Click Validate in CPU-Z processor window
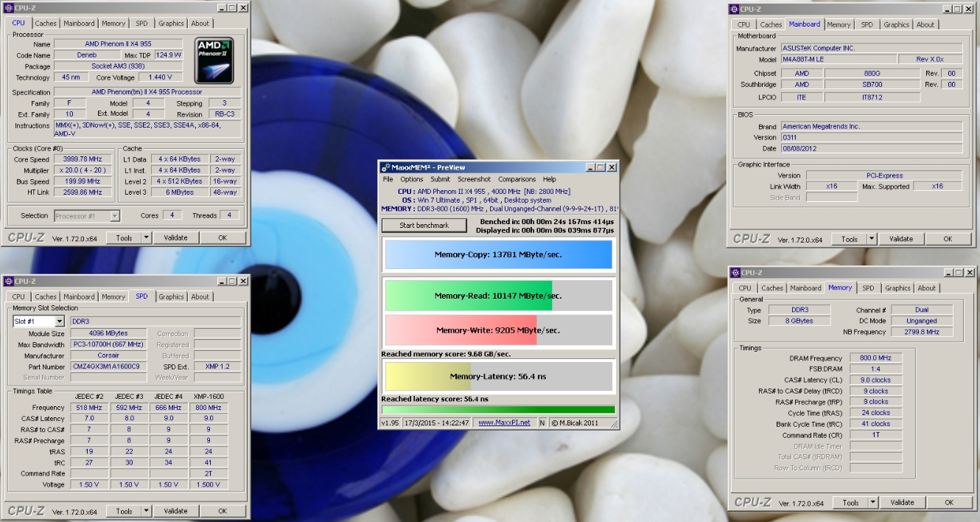980x522 pixels. click(x=175, y=237)
